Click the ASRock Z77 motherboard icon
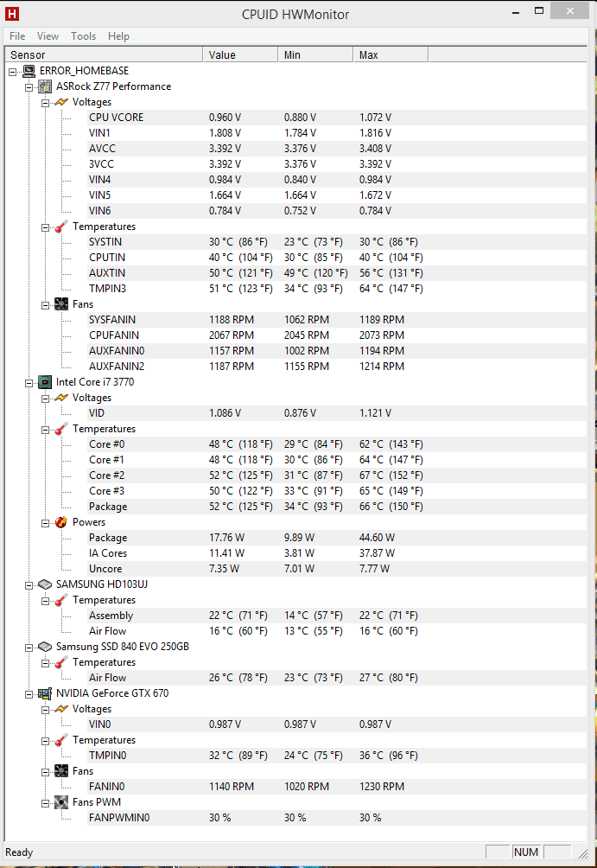The image size is (597, 868). [x=45, y=86]
